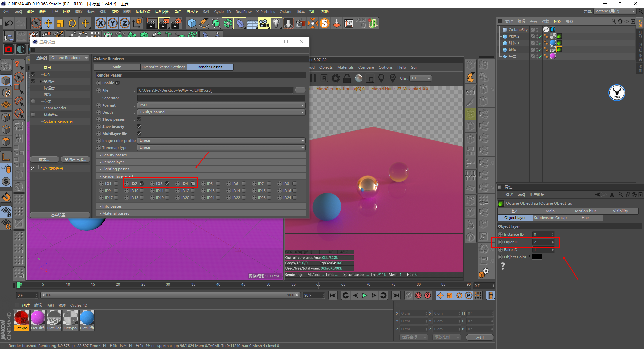Open the X-Particles menu
Viewport: 644px width, 349px height.
coord(266,12)
